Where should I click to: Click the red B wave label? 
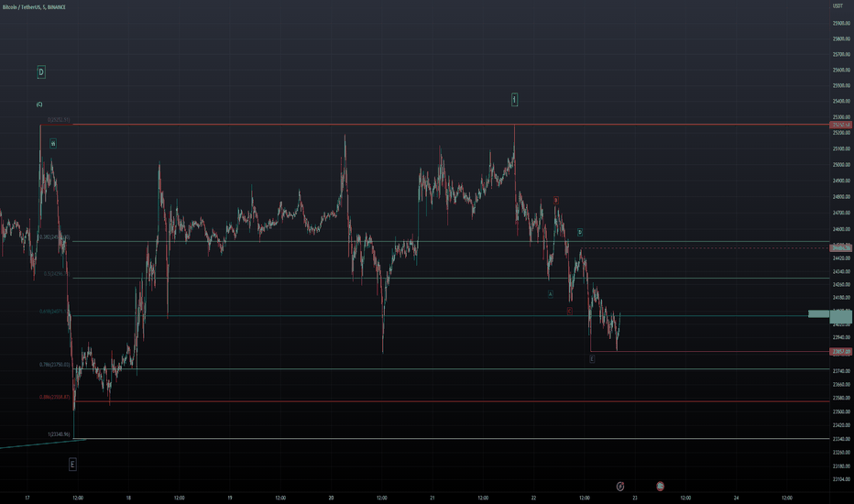click(x=555, y=200)
